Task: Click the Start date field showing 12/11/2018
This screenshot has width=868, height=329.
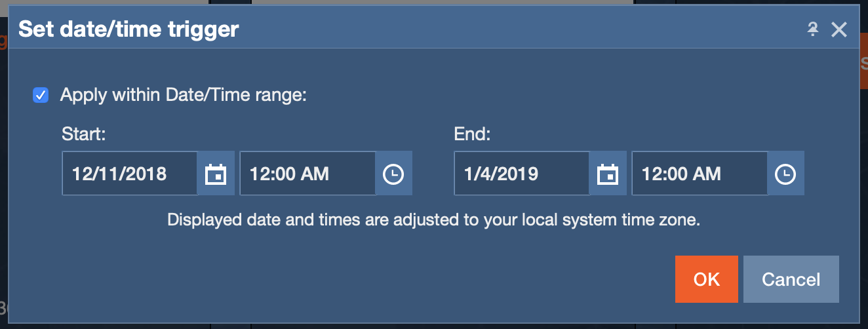Action: click(x=130, y=174)
